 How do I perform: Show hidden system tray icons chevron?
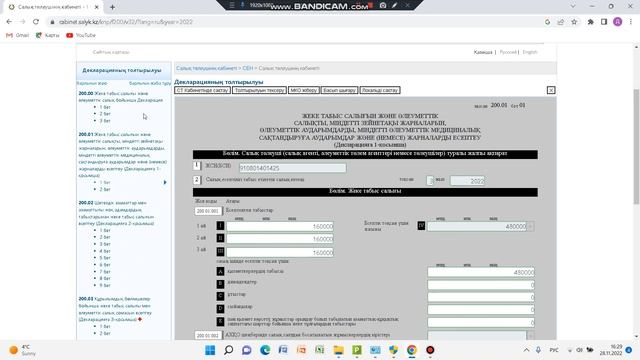526,350
